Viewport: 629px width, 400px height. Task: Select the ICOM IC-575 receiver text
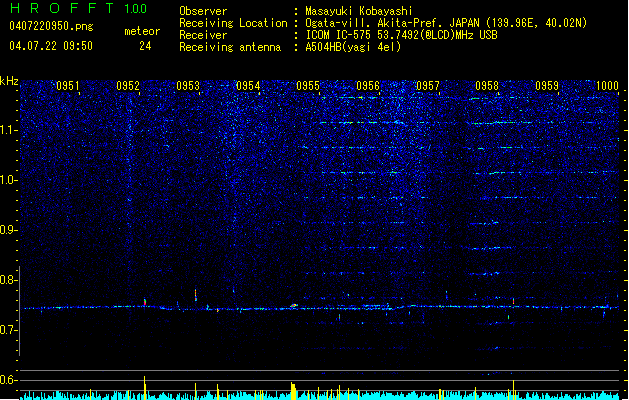coord(401,35)
